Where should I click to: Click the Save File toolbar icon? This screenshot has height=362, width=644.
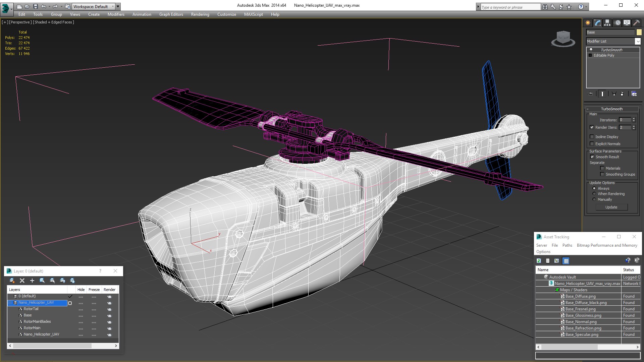(x=36, y=6)
